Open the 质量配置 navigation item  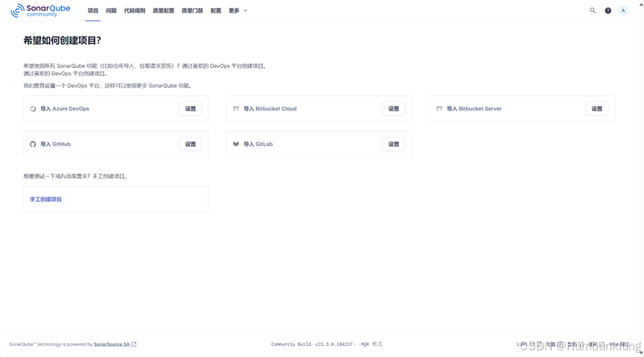pyautogui.click(x=164, y=10)
